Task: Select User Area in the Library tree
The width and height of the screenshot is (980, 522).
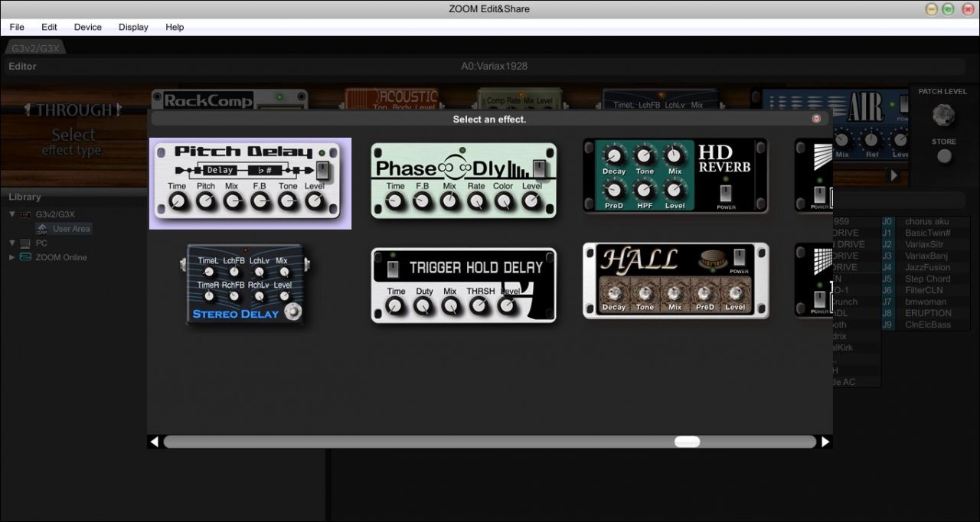Action: 71,229
